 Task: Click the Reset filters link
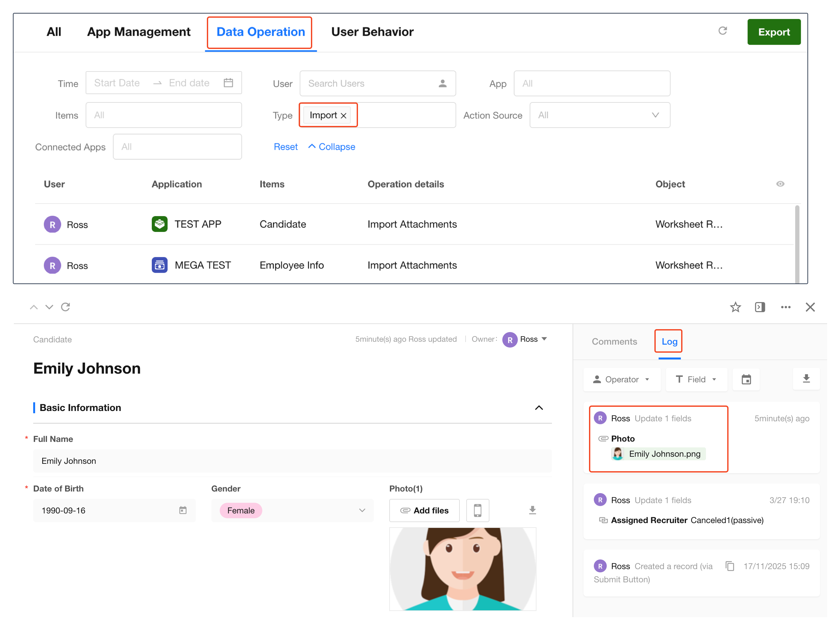(285, 147)
